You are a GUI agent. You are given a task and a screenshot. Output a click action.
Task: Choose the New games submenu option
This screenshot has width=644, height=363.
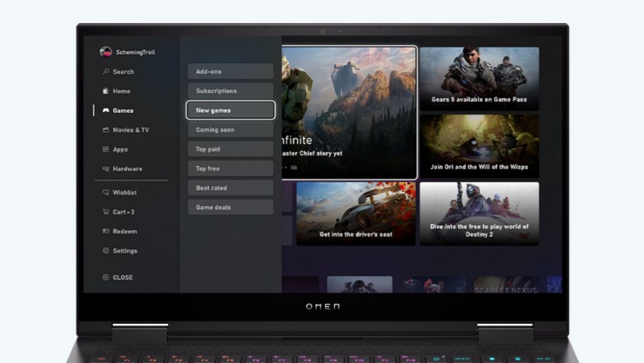click(230, 111)
